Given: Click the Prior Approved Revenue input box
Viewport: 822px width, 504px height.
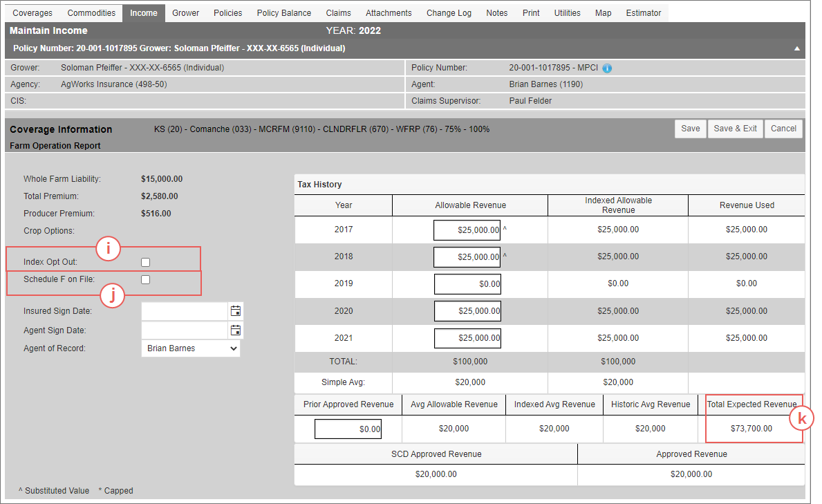Looking at the screenshot, I should [348, 429].
